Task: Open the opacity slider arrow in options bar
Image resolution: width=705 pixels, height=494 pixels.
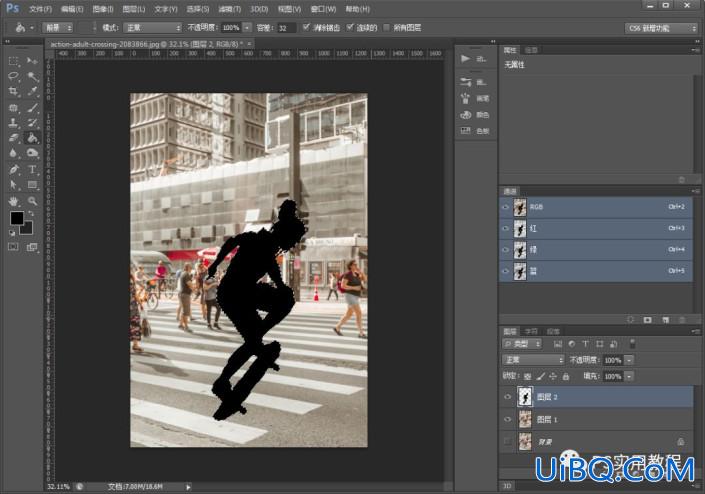Action: coord(247,28)
